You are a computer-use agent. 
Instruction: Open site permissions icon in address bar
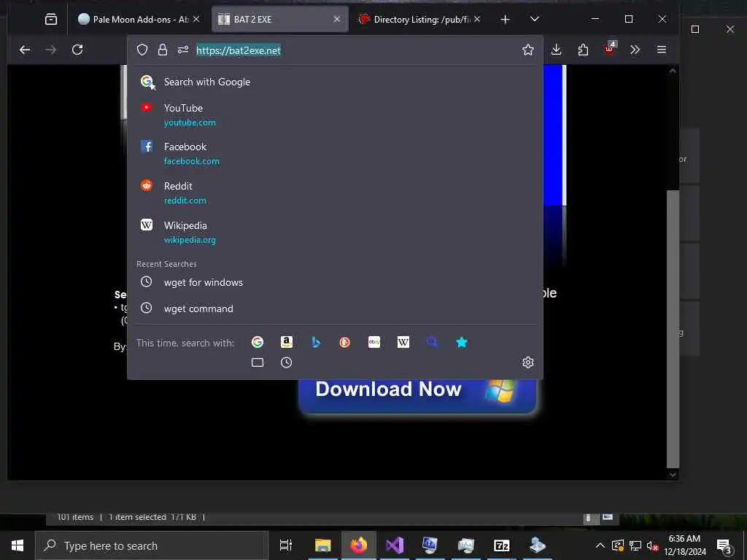(183, 50)
